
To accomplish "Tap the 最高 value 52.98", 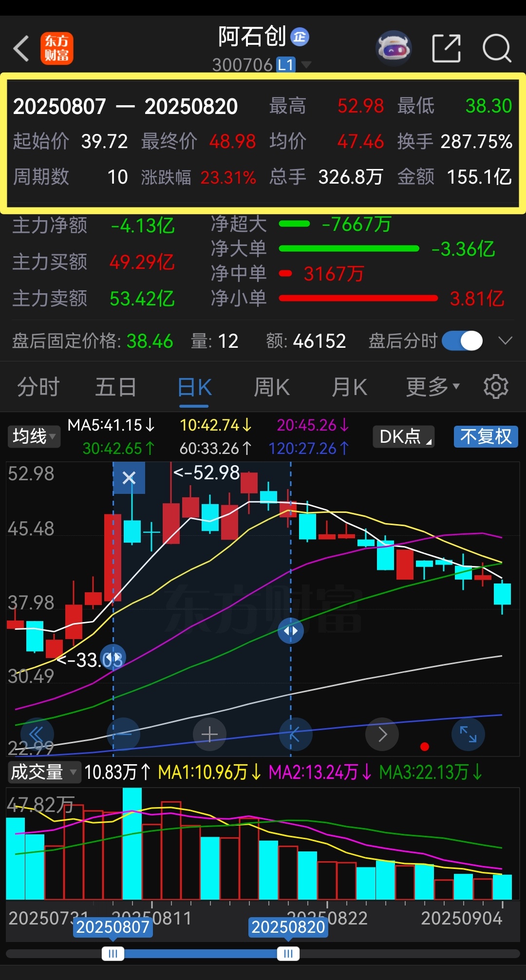I will pyautogui.click(x=361, y=106).
